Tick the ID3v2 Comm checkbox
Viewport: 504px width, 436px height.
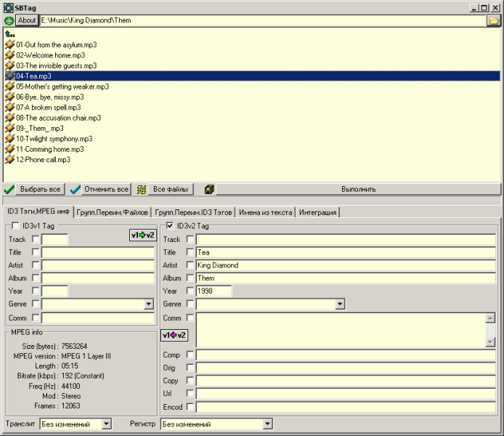coord(190,318)
